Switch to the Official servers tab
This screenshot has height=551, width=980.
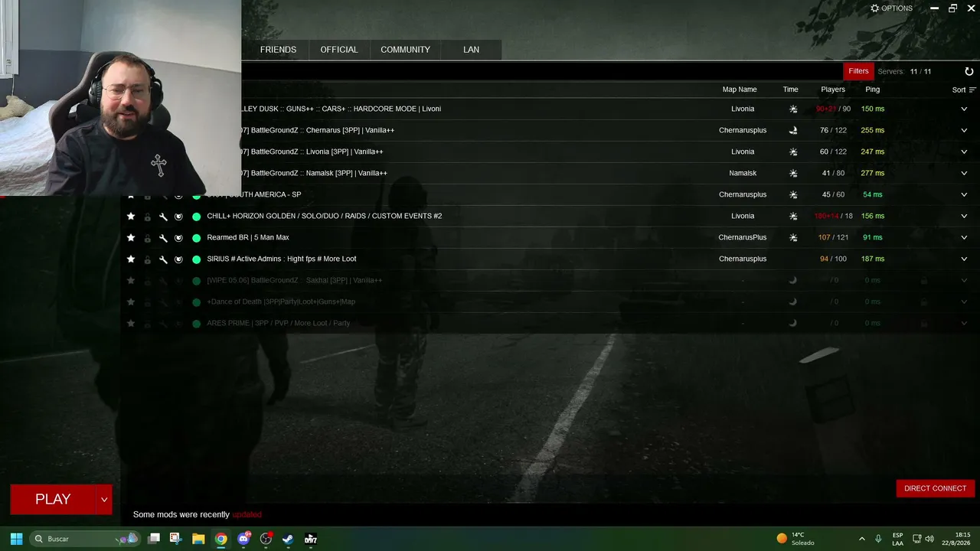pyautogui.click(x=339, y=50)
